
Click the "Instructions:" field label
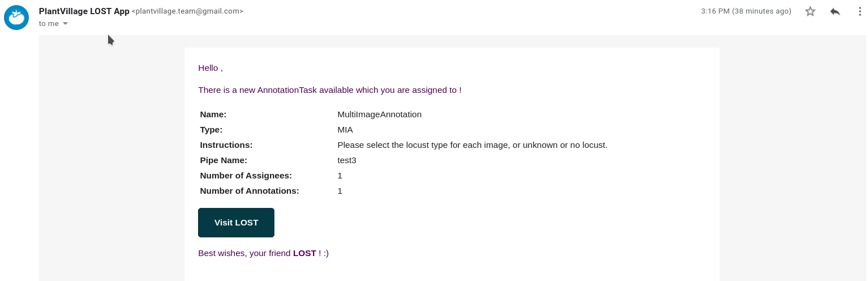pyautogui.click(x=226, y=145)
